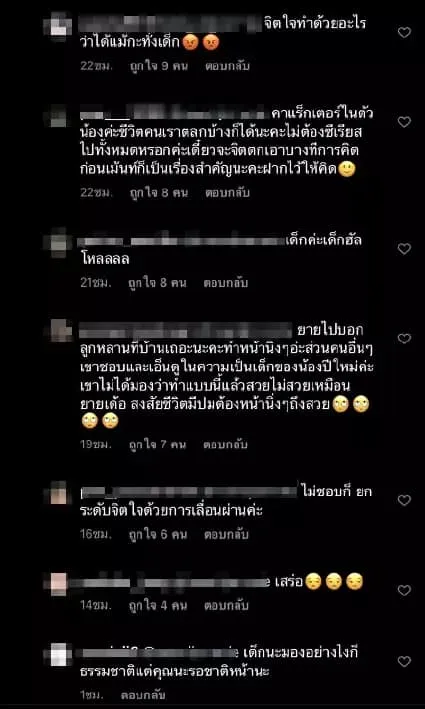
Task: Reply to the 16ชม. comment
Action: point(226,534)
